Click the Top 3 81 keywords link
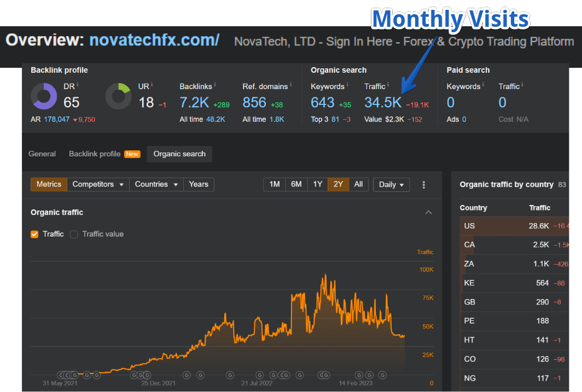Image resolution: width=582 pixels, height=392 pixels. tap(335, 119)
